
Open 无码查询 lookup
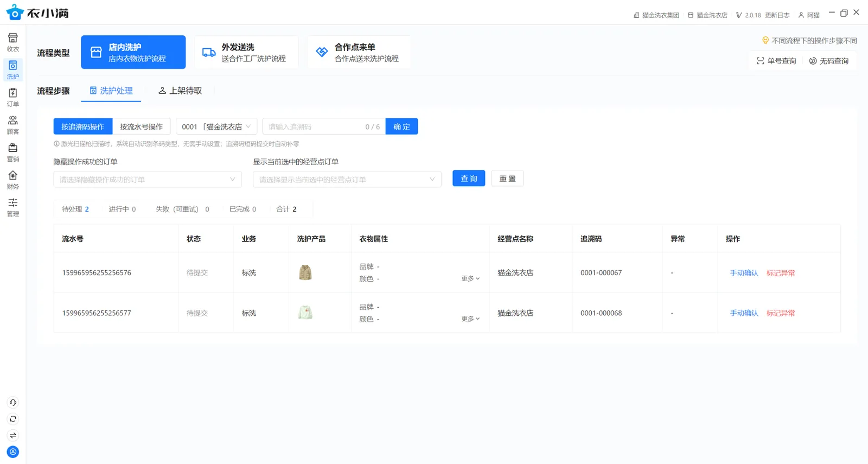click(x=829, y=61)
